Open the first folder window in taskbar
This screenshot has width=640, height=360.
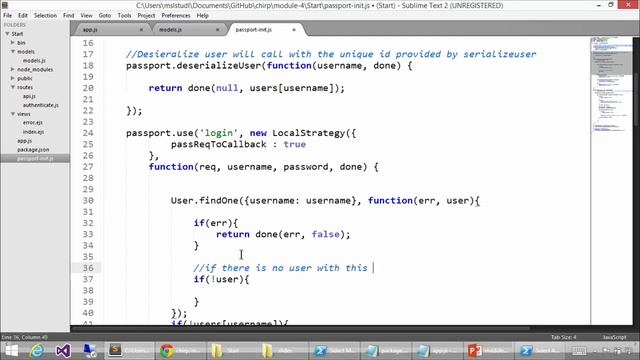coord(231,351)
